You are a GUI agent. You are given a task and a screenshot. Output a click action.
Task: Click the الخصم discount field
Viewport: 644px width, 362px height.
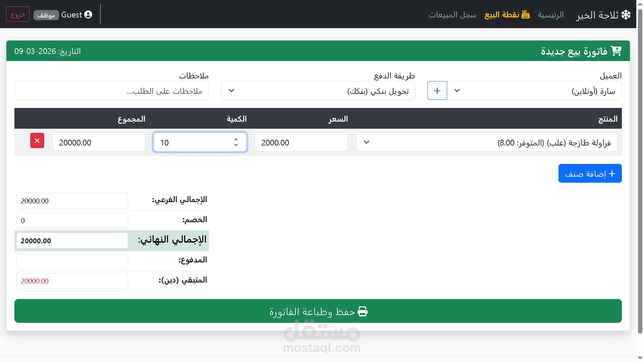72,221
